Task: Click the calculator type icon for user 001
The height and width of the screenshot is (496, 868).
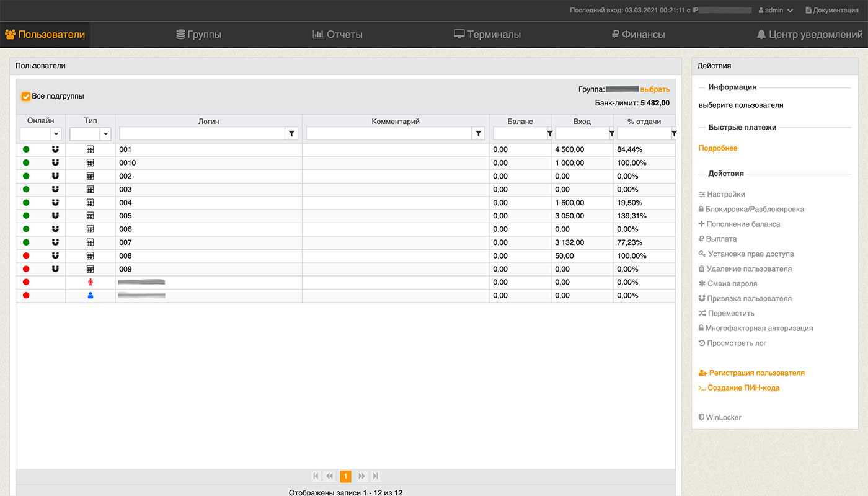Action: tap(90, 149)
